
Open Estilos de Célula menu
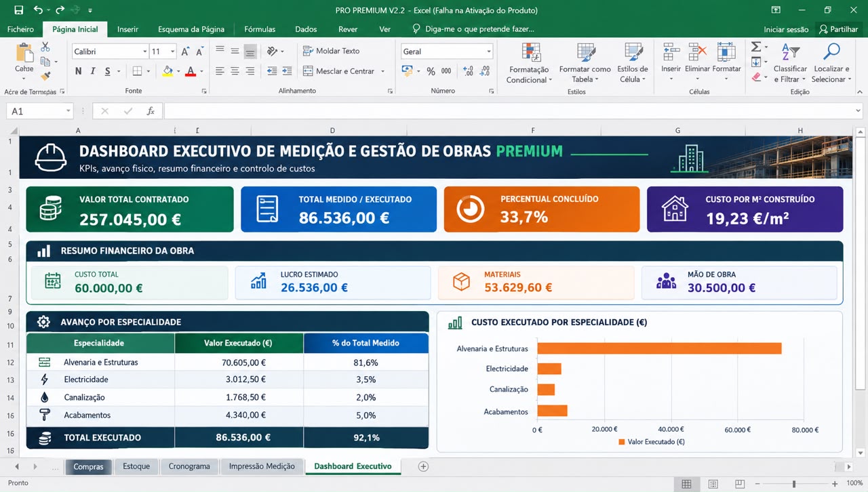[633, 63]
